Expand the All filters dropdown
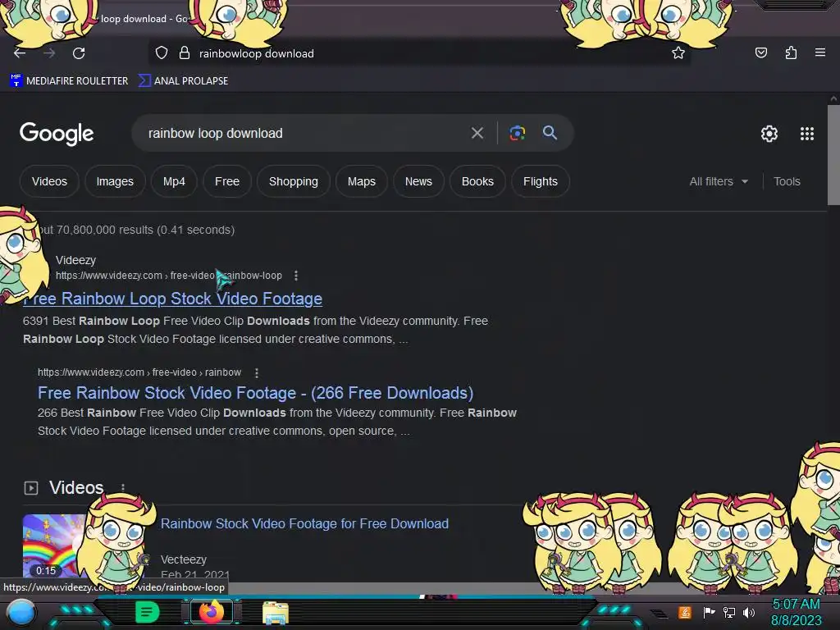840x630 pixels. pyautogui.click(x=719, y=181)
